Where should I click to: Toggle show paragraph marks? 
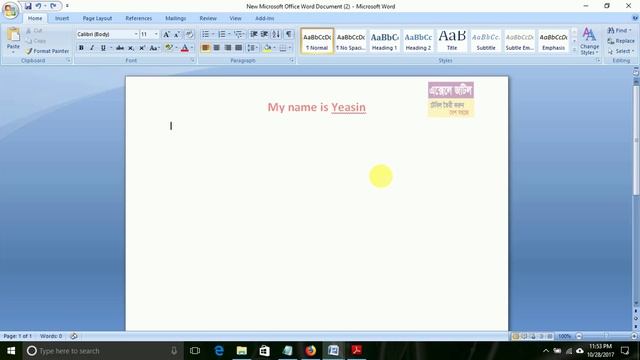coord(289,34)
